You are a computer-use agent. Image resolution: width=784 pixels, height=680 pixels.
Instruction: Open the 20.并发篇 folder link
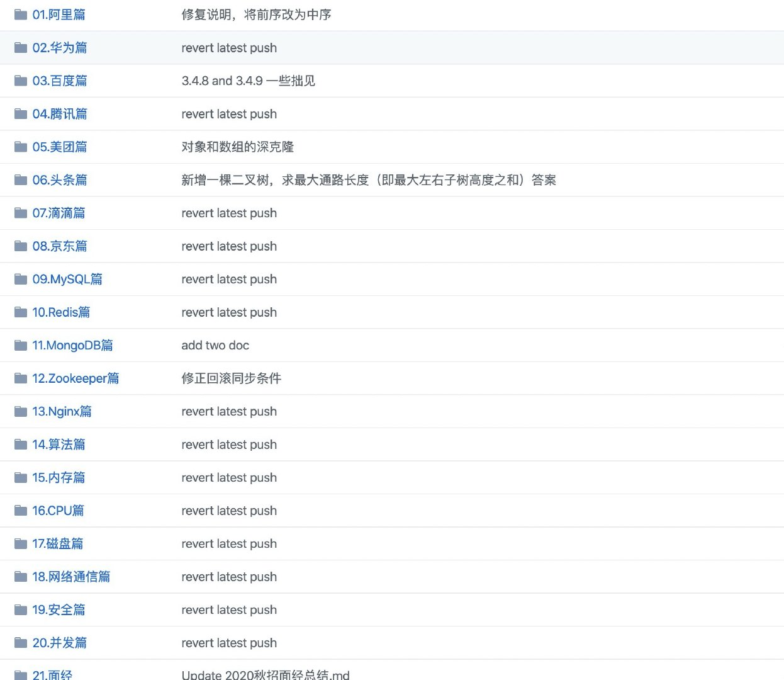[x=60, y=643]
